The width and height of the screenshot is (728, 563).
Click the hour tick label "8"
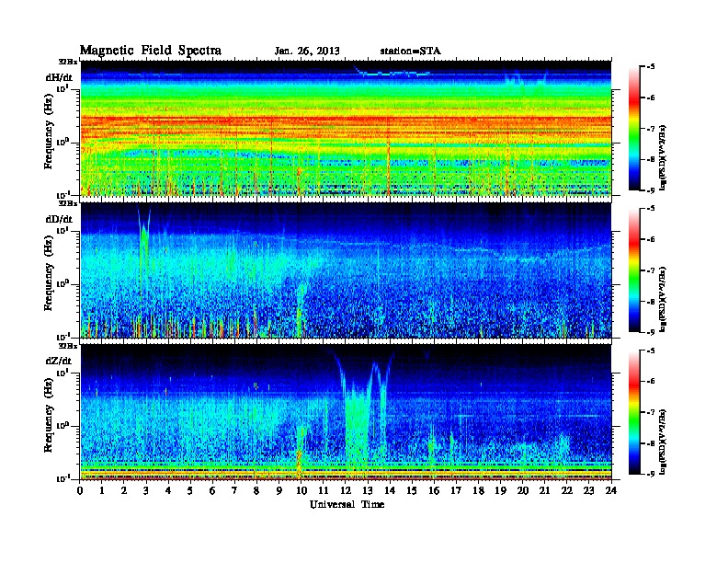tap(256, 491)
